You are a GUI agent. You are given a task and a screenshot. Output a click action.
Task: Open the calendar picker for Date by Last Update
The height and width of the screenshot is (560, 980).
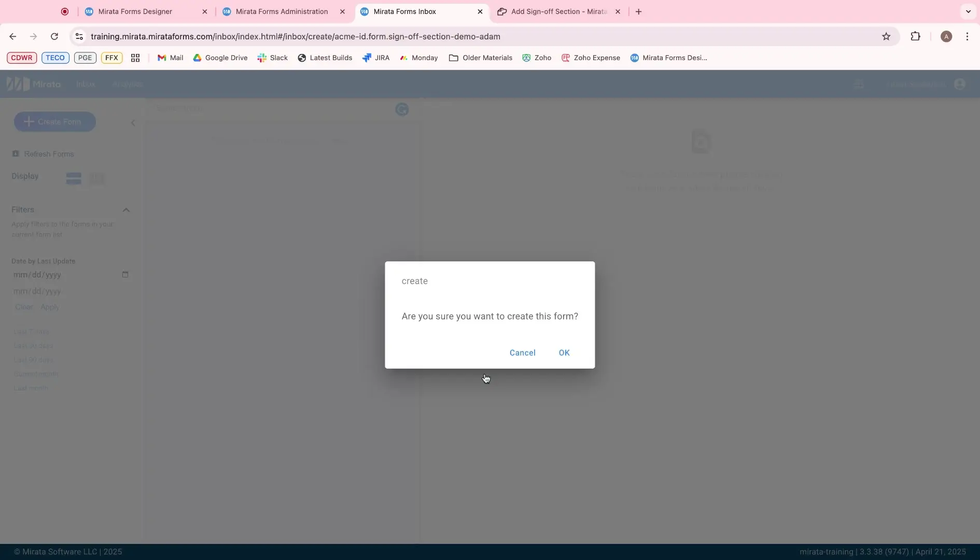pyautogui.click(x=125, y=274)
